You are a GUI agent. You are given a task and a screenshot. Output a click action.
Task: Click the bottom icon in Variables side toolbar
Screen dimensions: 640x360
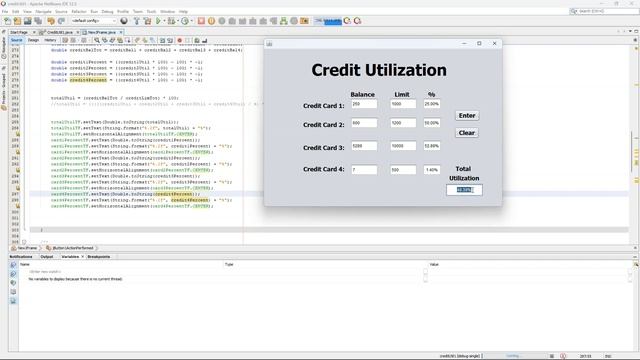coord(13,301)
